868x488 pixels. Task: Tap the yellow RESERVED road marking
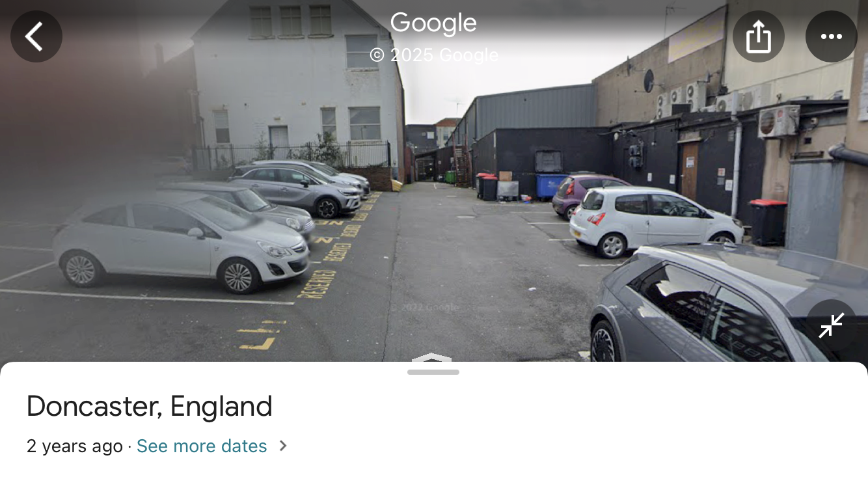(316, 283)
